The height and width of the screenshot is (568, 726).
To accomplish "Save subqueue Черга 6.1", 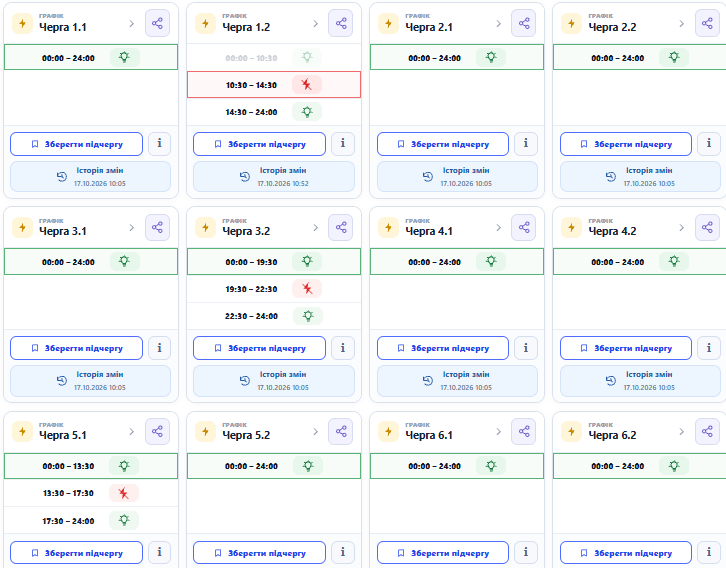I will coord(443,553).
